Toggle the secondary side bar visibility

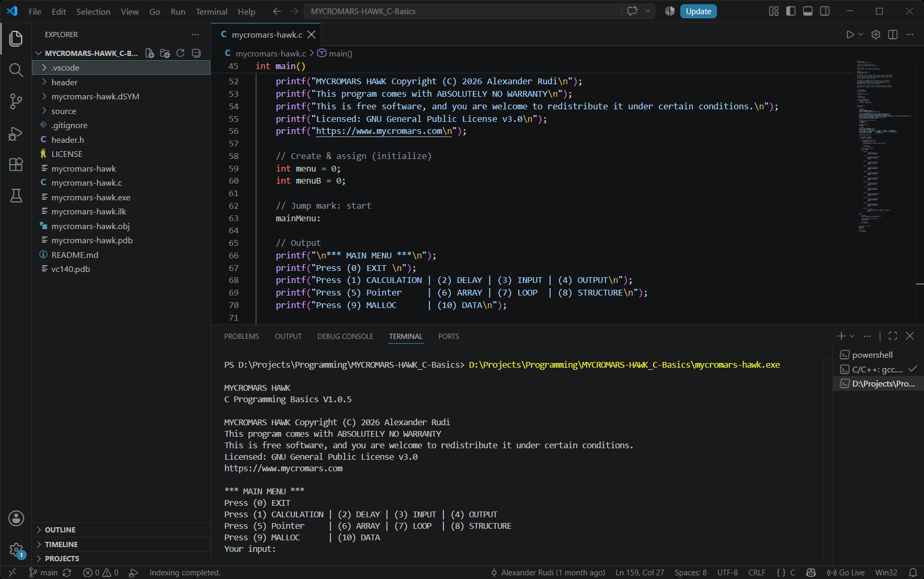(825, 11)
